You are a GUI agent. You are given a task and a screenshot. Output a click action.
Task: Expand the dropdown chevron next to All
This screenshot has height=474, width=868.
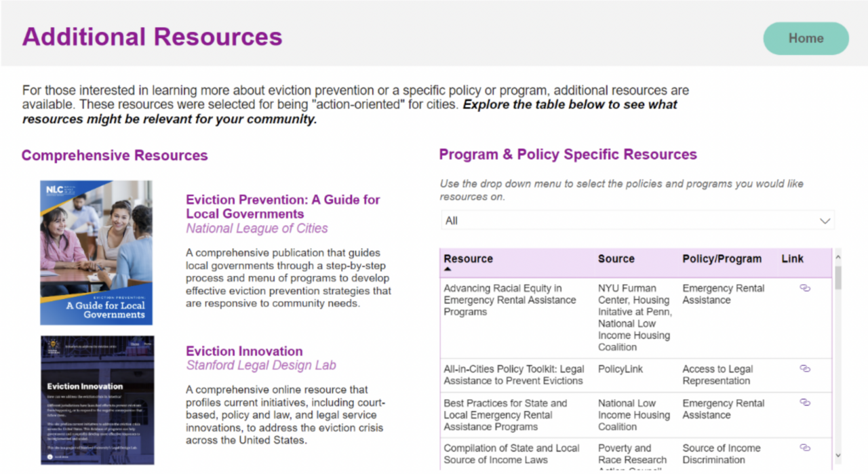(x=825, y=221)
